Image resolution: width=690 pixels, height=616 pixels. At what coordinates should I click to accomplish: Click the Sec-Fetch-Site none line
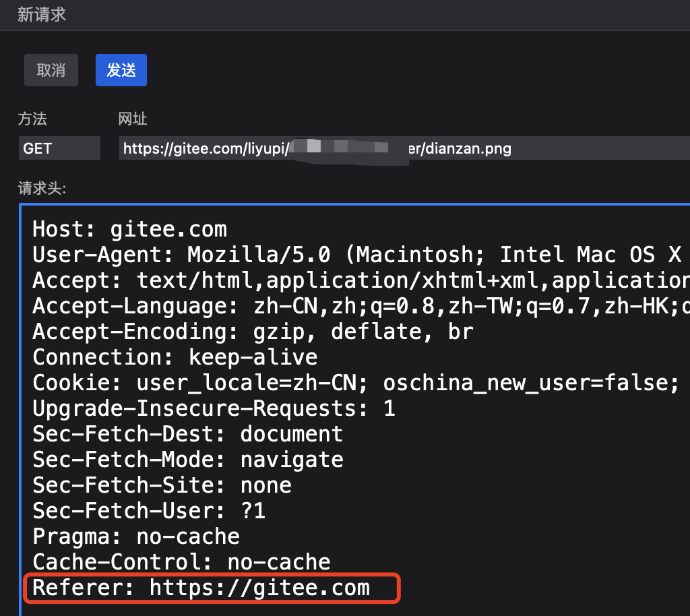[x=162, y=485]
